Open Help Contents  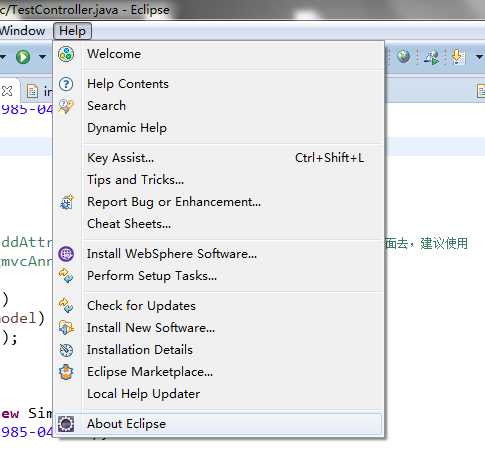tap(218, 84)
